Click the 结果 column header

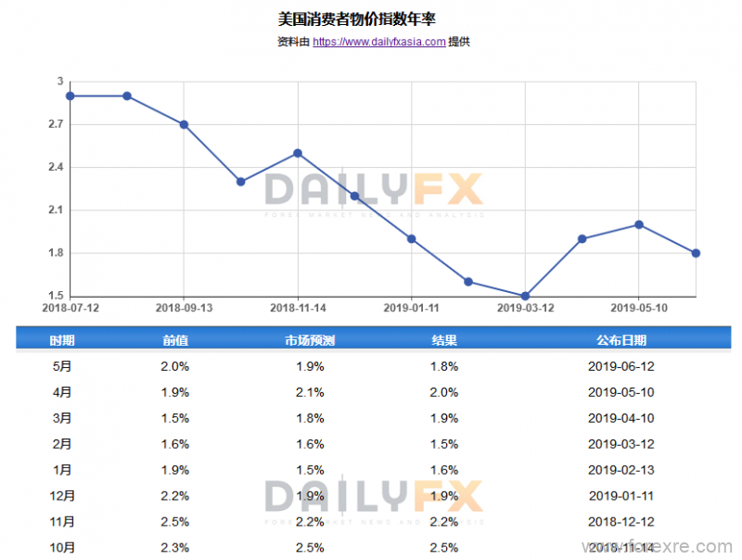click(444, 340)
